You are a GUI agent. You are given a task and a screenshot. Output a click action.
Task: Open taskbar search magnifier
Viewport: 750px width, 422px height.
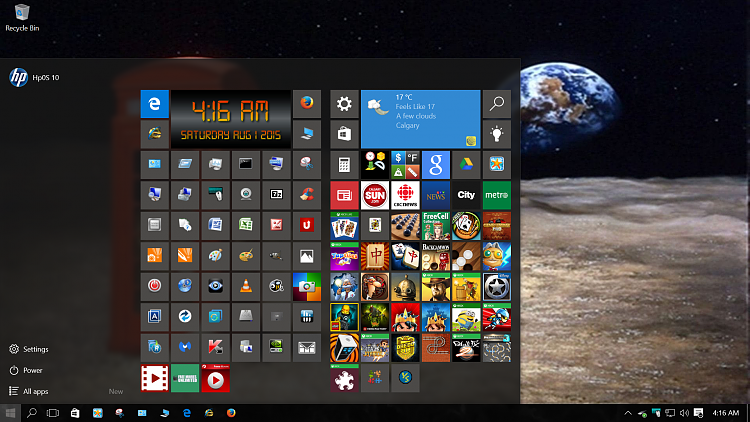click(x=32, y=413)
